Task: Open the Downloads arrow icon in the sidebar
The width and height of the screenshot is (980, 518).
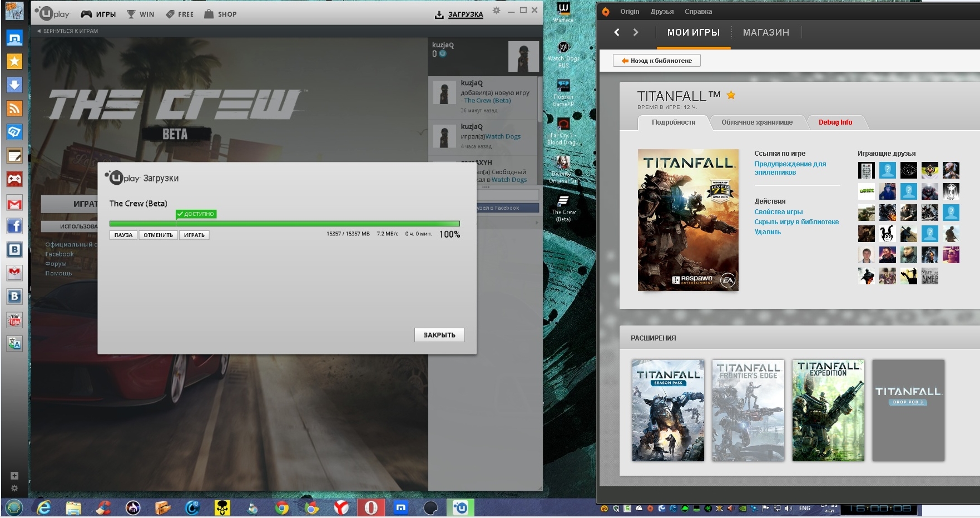Action: (14, 85)
